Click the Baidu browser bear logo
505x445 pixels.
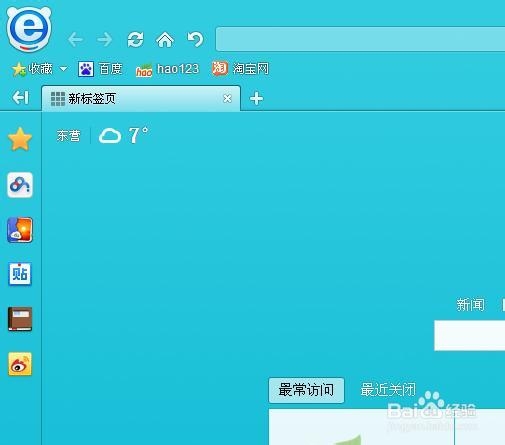click(x=29, y=29)
